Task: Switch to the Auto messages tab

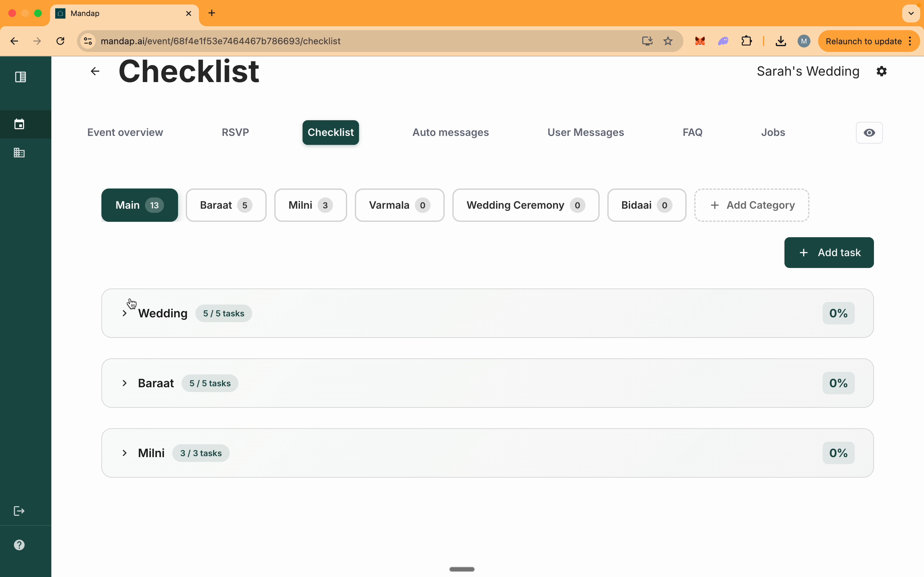Action: pyautogui.click(x=450, y=132)
